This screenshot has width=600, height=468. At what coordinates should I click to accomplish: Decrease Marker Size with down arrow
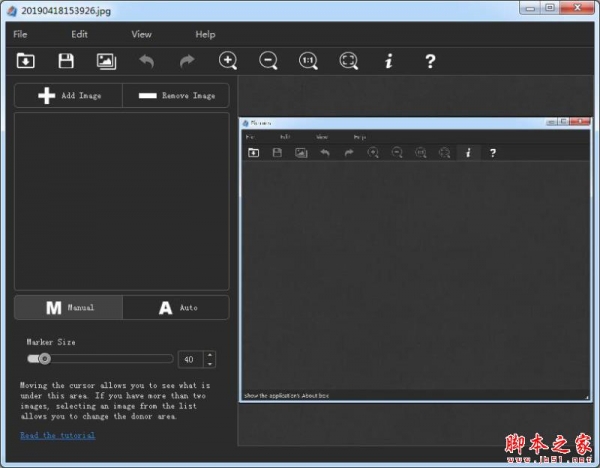209,362
